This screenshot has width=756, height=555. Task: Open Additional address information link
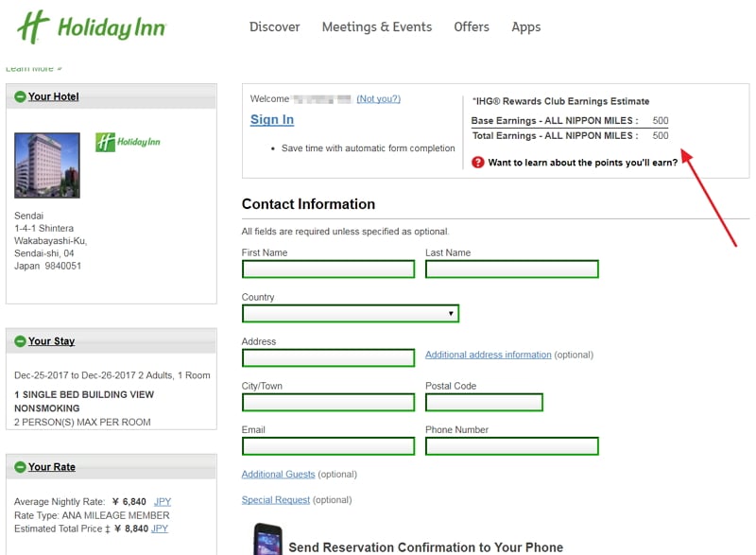click(x=488, y=355)
